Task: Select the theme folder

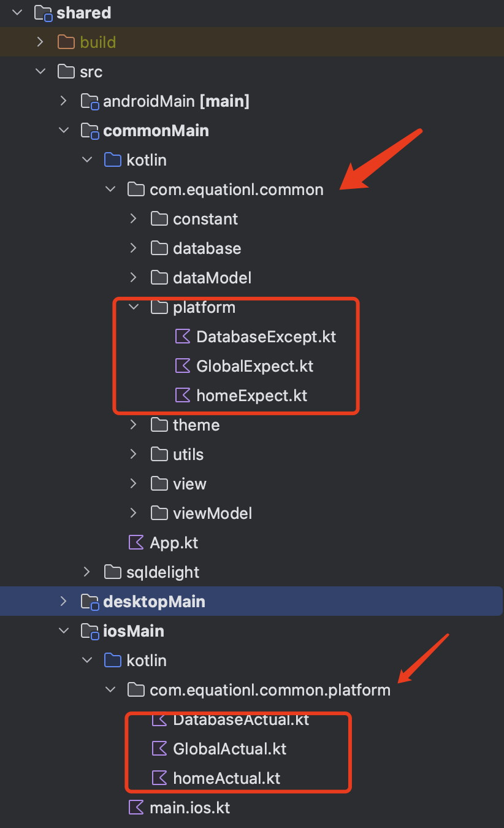Action: (x=196, y=425)
